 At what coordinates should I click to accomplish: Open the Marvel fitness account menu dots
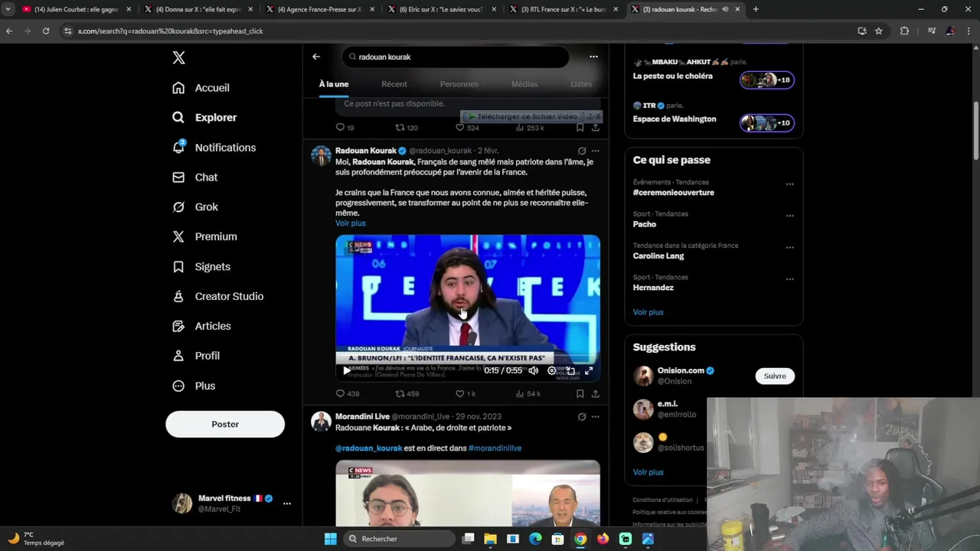(x=287, y=504)
